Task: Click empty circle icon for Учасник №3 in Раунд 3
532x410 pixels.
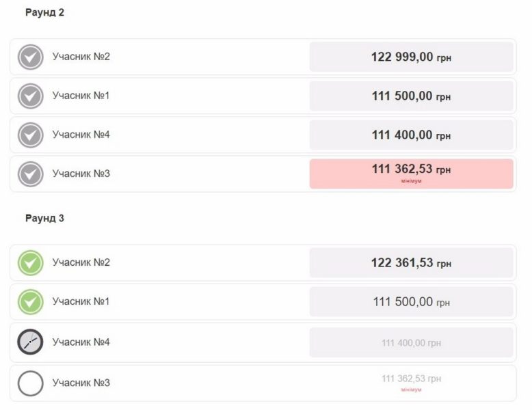Action: point(30,383)
